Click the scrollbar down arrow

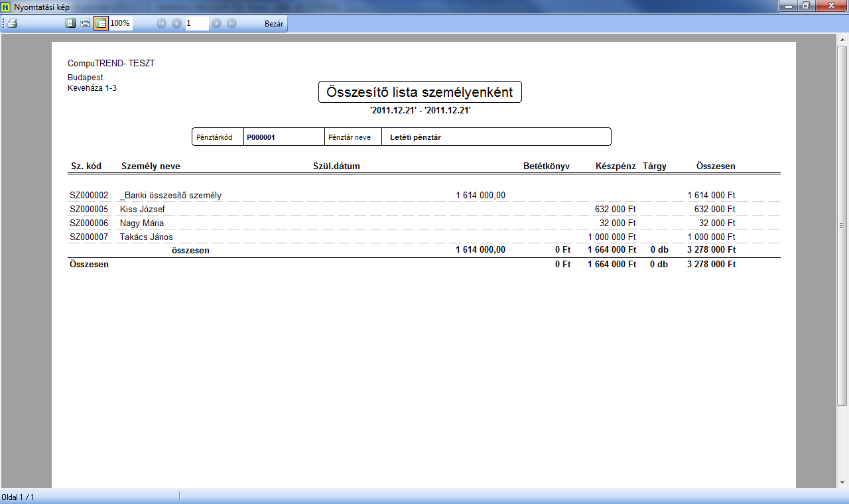pyautogui.click(x=842, y=482)
